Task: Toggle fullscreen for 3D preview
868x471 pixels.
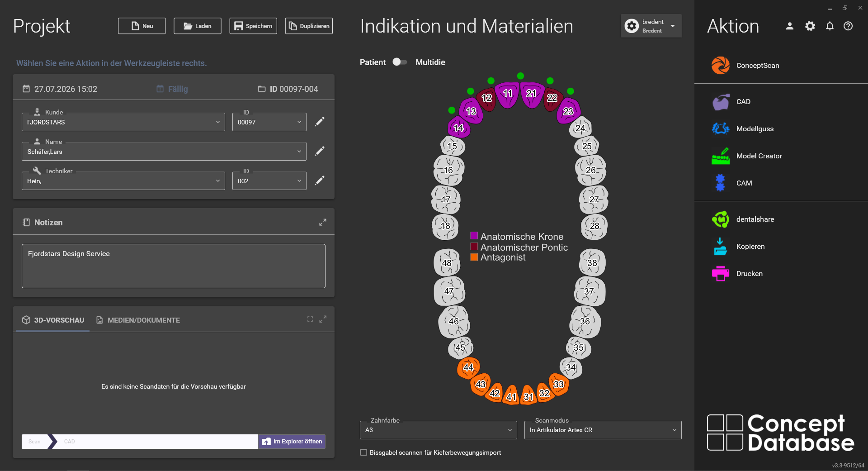Action: click(x=310, y=319)
